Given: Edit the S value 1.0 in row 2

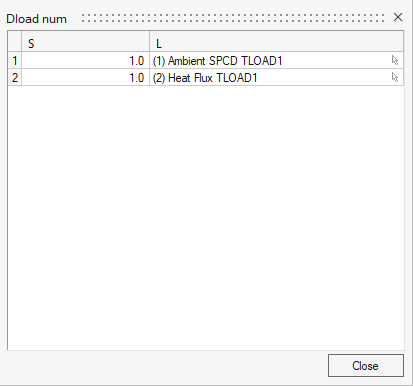Looking at the screenshot, I should click(x=85, y=77).
